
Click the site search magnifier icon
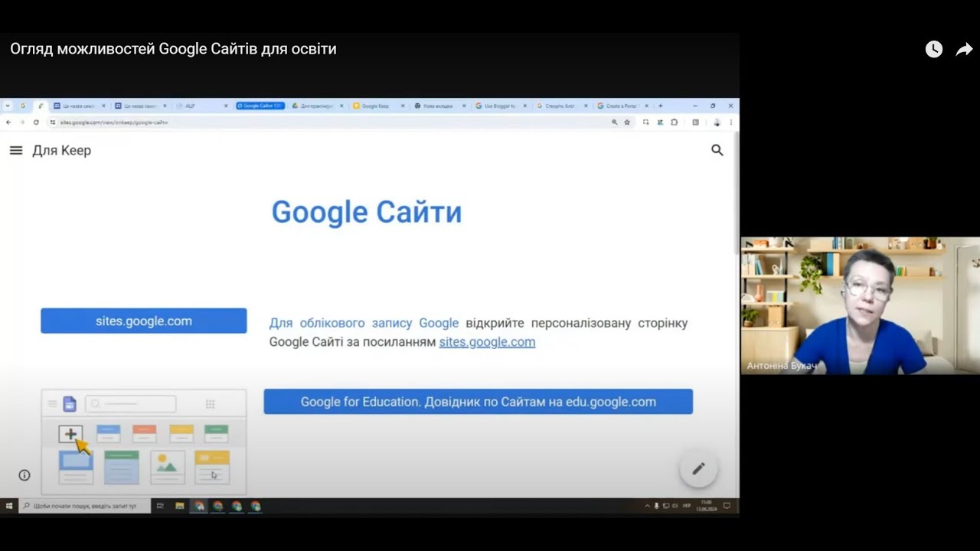point(717,151)
